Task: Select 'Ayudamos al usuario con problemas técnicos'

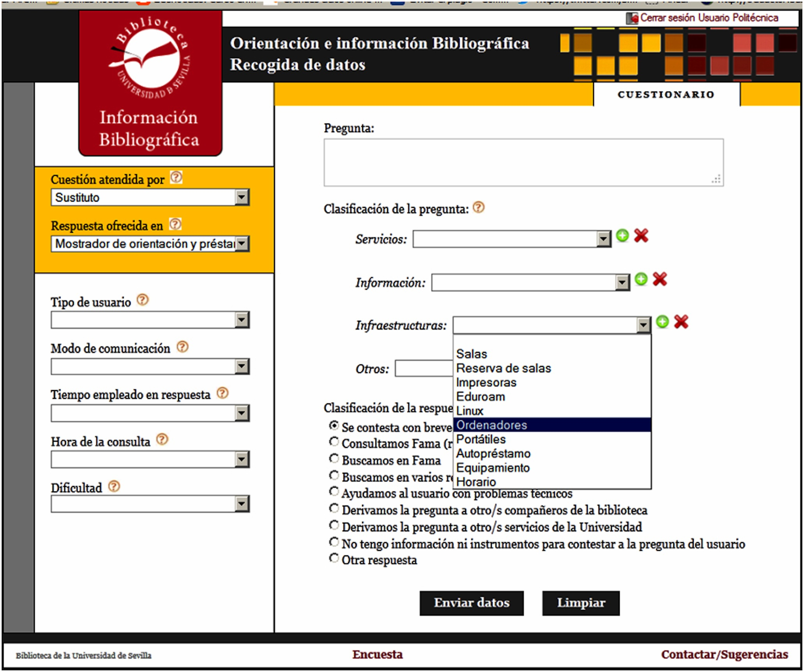Action: (x=334, y=492)
